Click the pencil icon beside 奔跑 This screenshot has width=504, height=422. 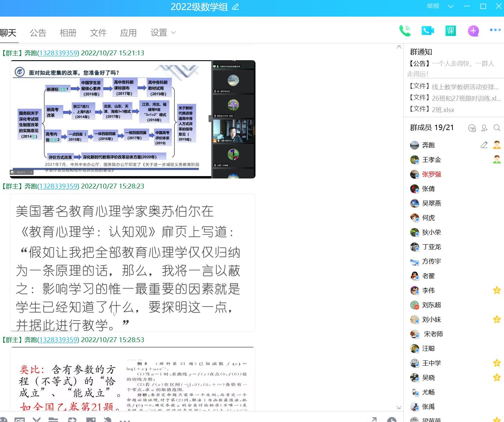pyautogui.click(x=484, y=145)
